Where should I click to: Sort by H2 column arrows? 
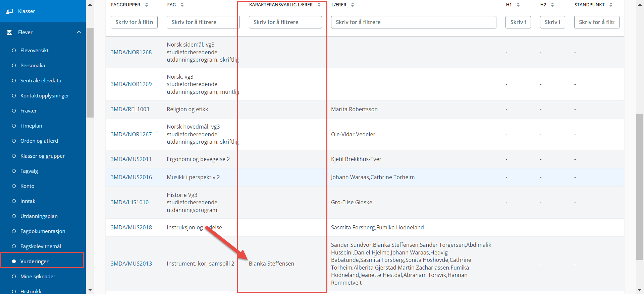(x=552, y=5)
